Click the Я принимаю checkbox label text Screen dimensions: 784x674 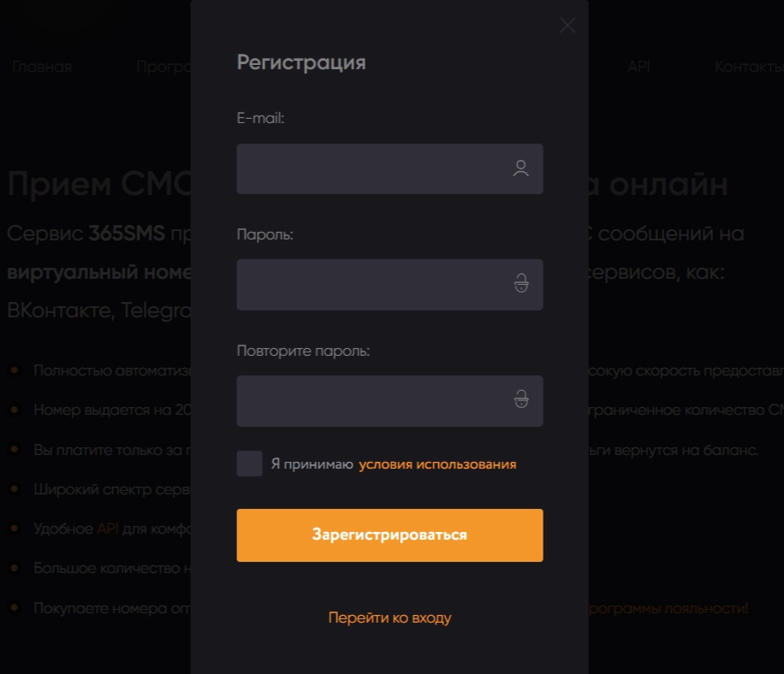click(x=312, y=464)
